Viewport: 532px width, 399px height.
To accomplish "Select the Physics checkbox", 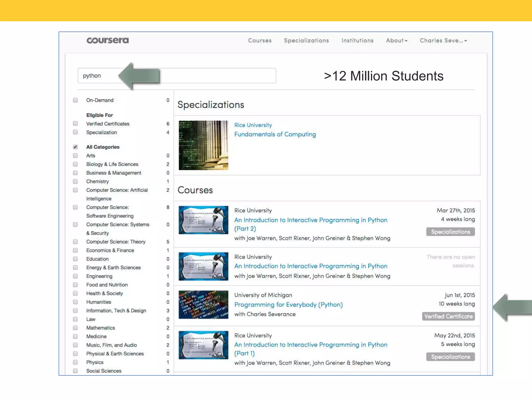I will click(x=75, y=362).
